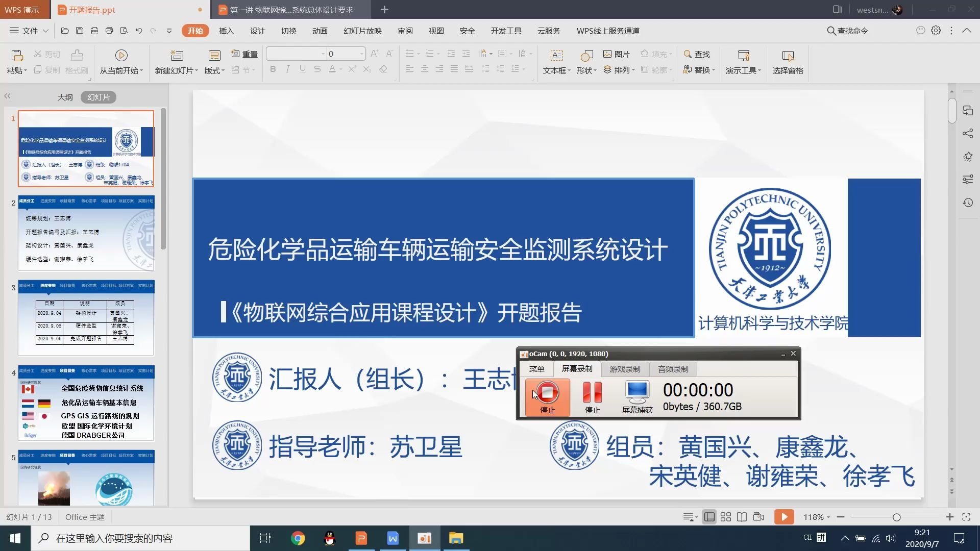Viewport: 980px width, 551px height.
Task: Create new slide with 新建幻灯片 icon
Action: tap(177, 55)
